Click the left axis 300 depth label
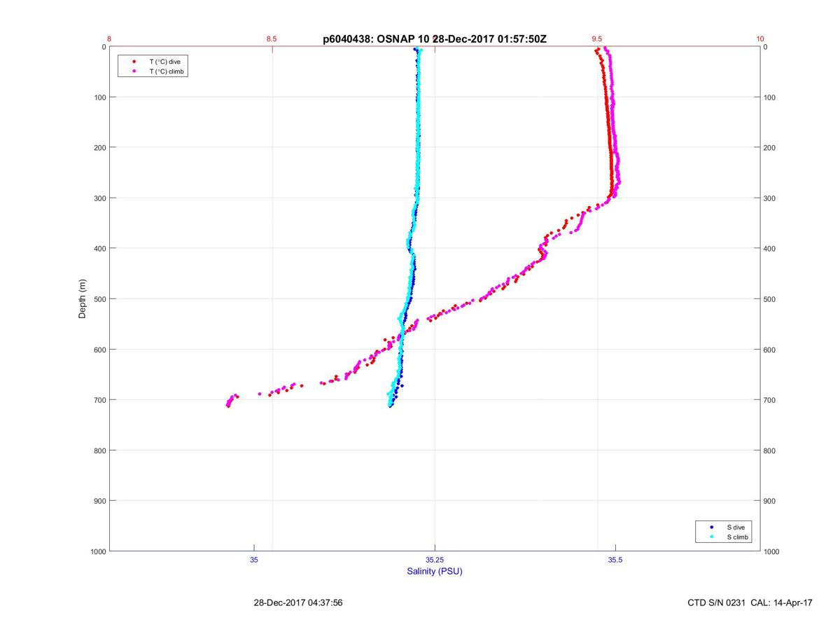This screenshot has width=840, height=620. pyautogui.click(x=99, y=198)
